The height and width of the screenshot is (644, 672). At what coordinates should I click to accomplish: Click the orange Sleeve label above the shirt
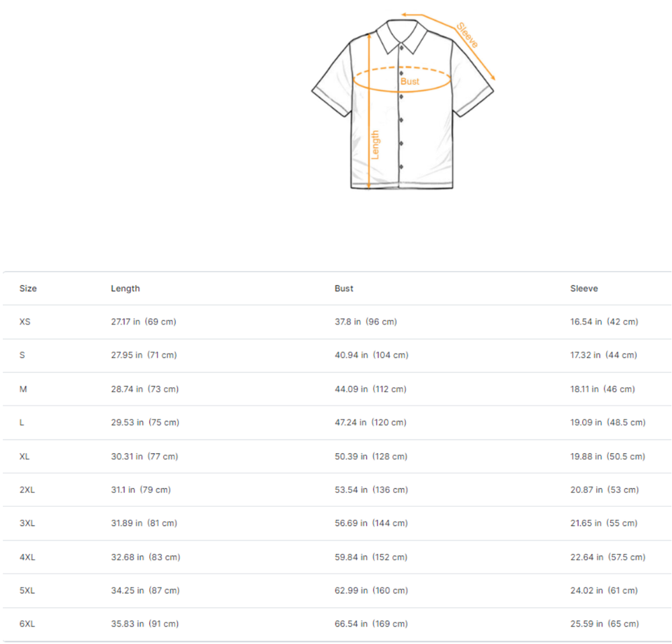[467, 36]
